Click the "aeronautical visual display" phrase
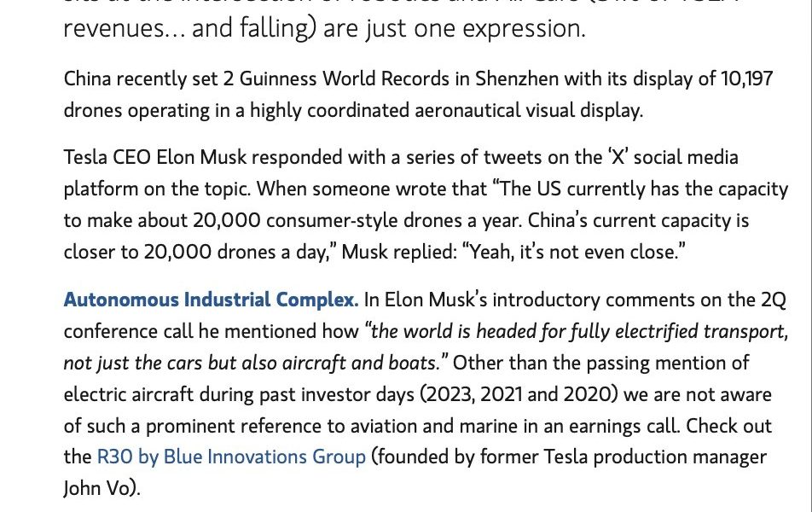This screenshot has width=812, height=512. click(528, 110)
